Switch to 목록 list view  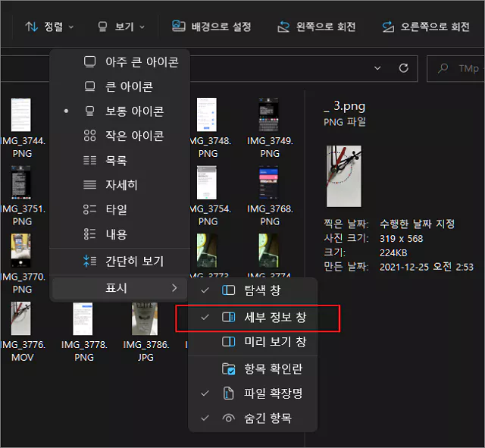pyautogui.click(x=120, y=160)
